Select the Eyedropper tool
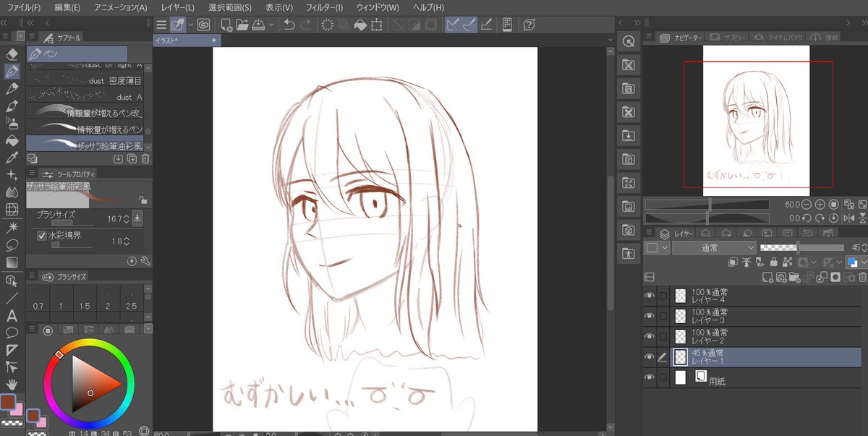The width and height of the screenshot is (868, 436). coord(12,158)
